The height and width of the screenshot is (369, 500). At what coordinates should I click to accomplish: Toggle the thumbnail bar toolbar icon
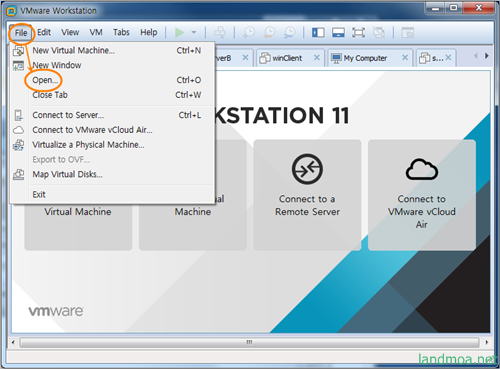338,32
